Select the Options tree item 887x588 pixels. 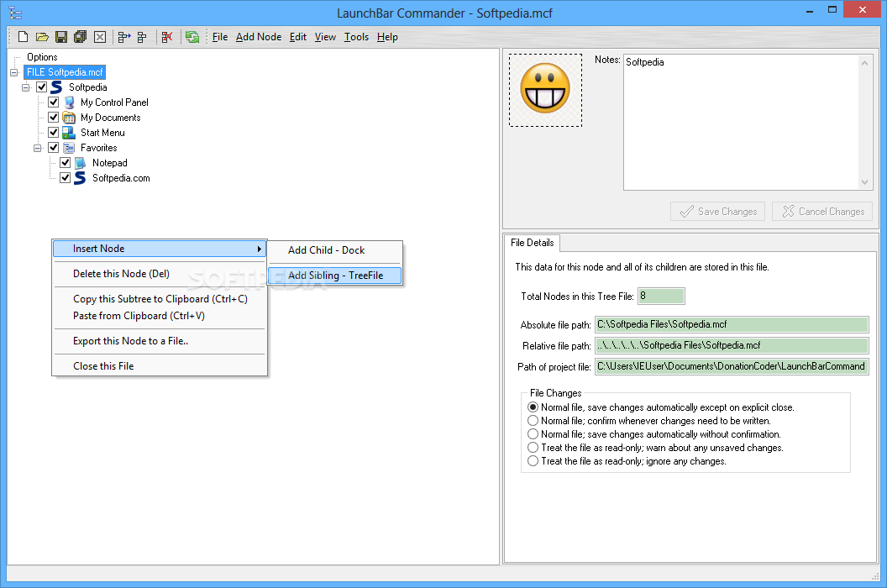tap(43, 57)
